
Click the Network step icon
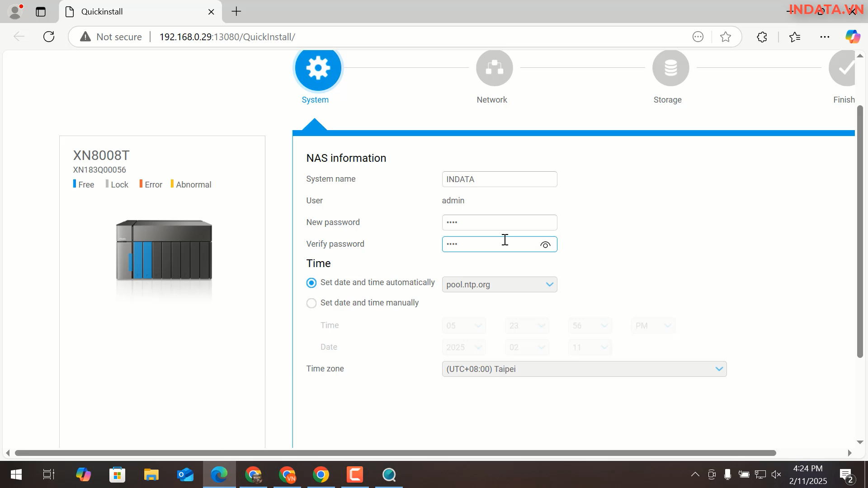494,68
